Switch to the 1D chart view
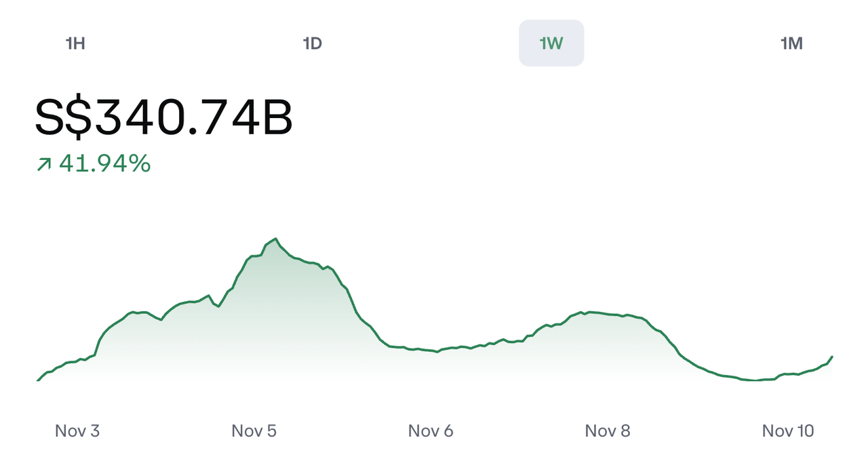 (x=313, y=43)
